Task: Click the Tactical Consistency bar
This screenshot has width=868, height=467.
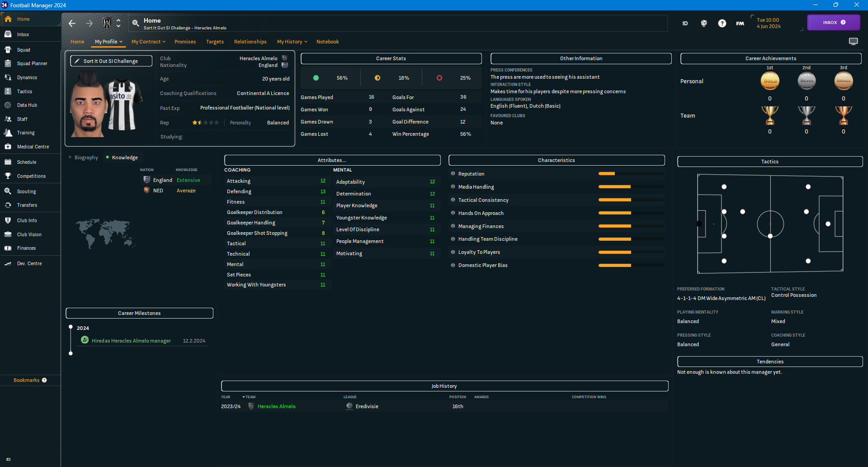Action: coord(631,200)
